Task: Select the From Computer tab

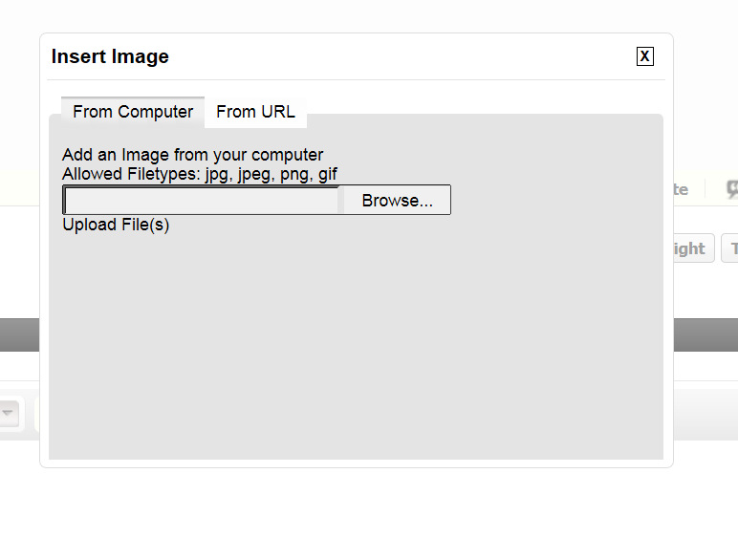Action: point(133,112)
